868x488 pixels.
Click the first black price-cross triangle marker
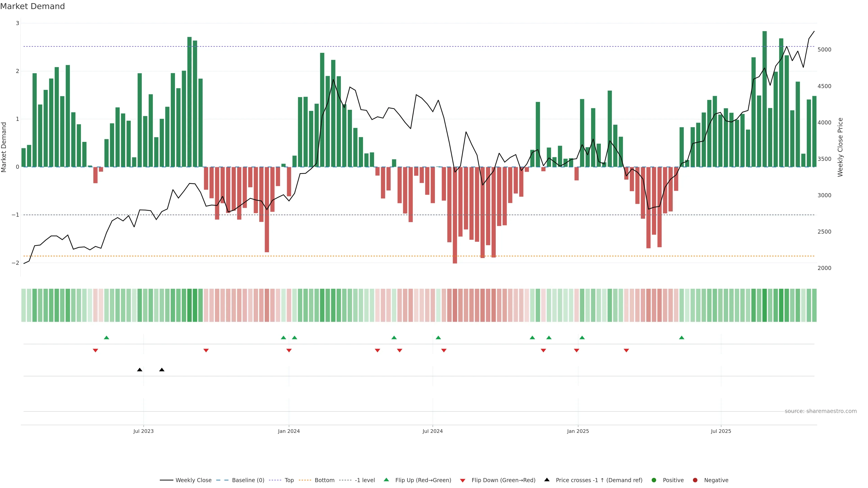pos(139,370)
